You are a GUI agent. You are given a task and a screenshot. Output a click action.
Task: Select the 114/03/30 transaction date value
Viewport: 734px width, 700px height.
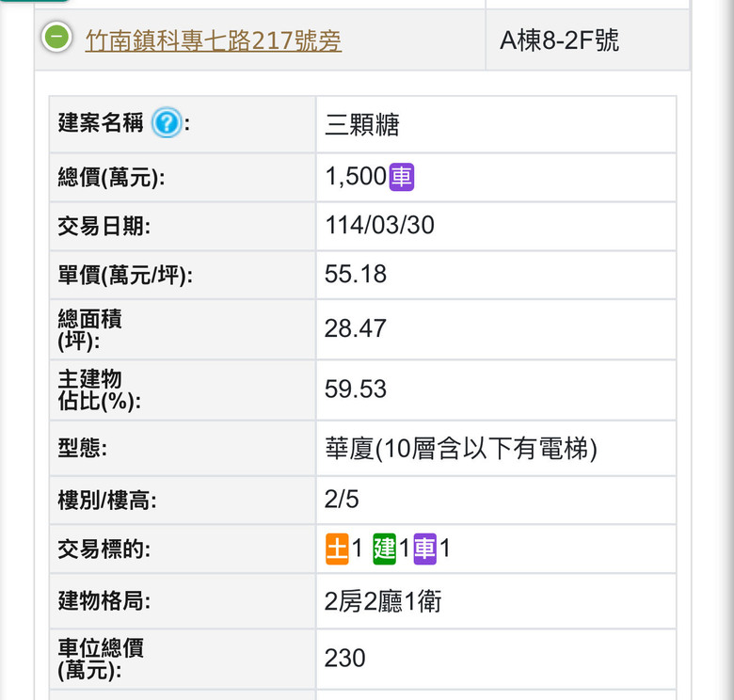pos(379,226)
